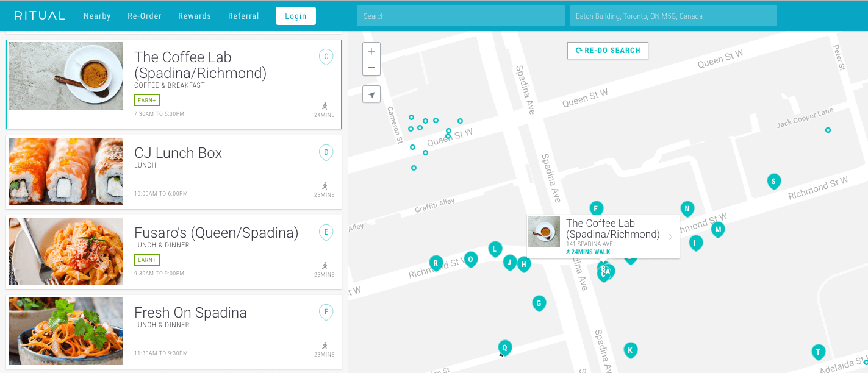Screen dimensions: 868x373
Task: Open the Rewards page
Action: [195, 16]
